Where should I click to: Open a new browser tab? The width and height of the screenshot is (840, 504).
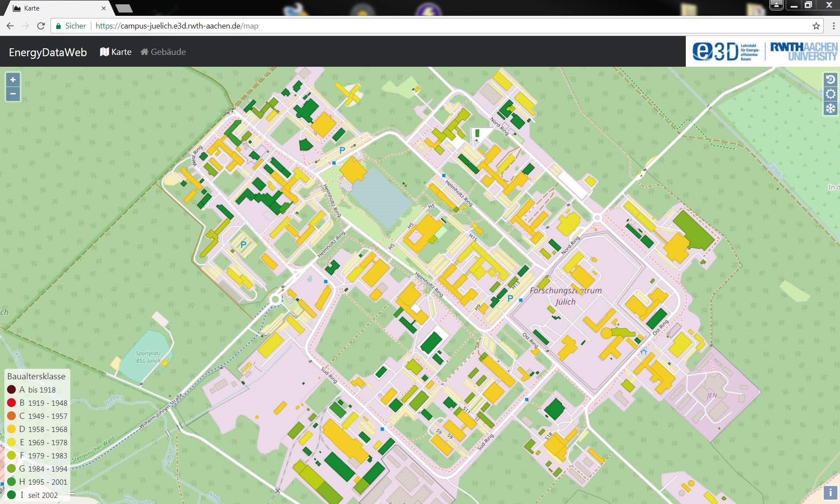pos(123,8)
